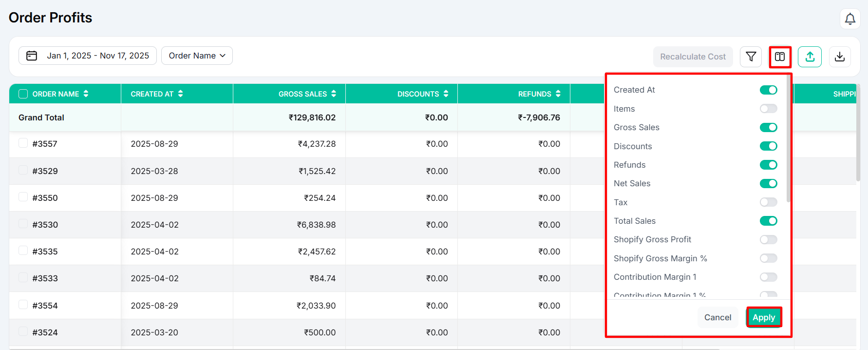The height and width of the screenshot is (350, 868).
Task: Click the notification bell icon
Action: (x=850, y=19)
